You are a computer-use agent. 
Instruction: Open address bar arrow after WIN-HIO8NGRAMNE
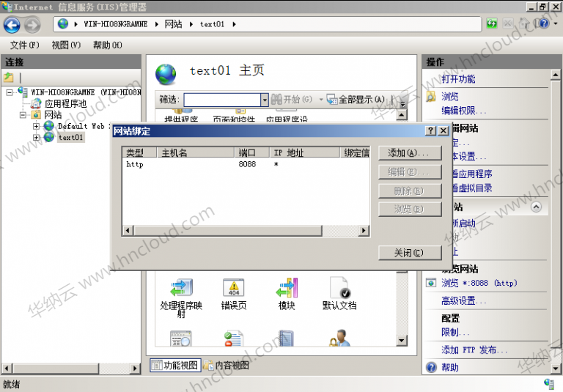coord(157,24)
